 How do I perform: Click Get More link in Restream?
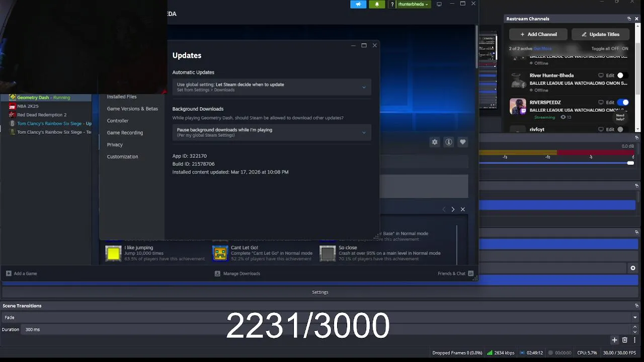coord(542,49)
